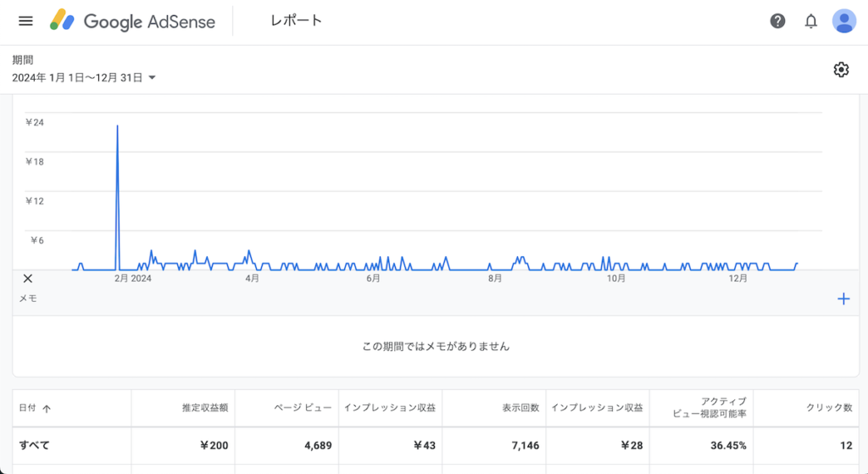Sort by 表示回数 column header

[520, 408]
